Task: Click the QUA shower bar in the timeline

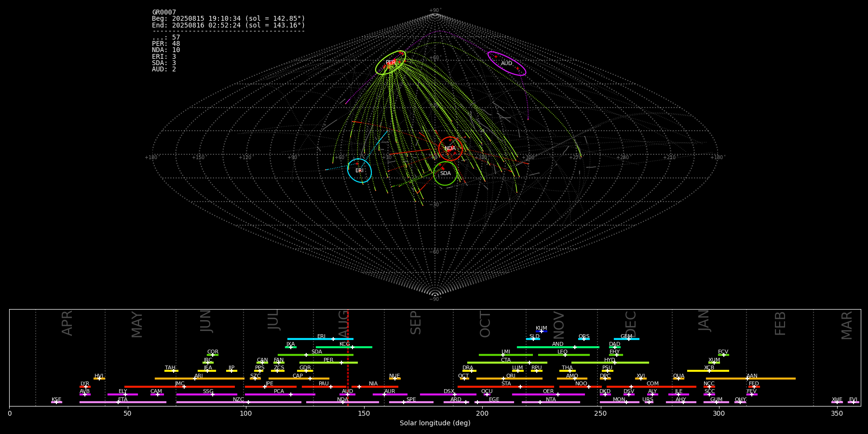Action: (678, 379)
